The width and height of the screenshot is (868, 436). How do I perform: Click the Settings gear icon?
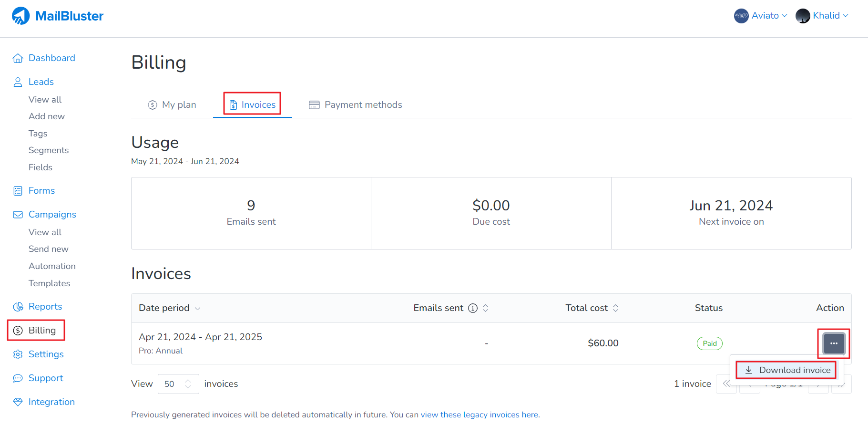pos(18,354)
